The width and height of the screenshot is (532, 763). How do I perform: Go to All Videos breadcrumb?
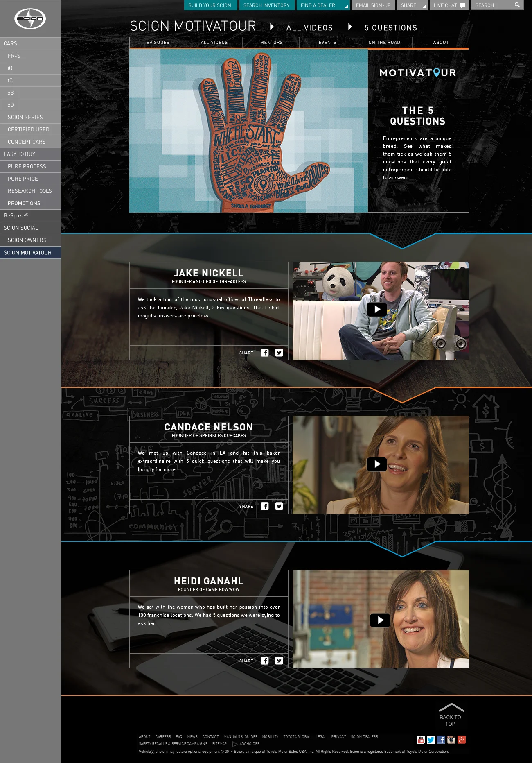click(x=309, y=28)
